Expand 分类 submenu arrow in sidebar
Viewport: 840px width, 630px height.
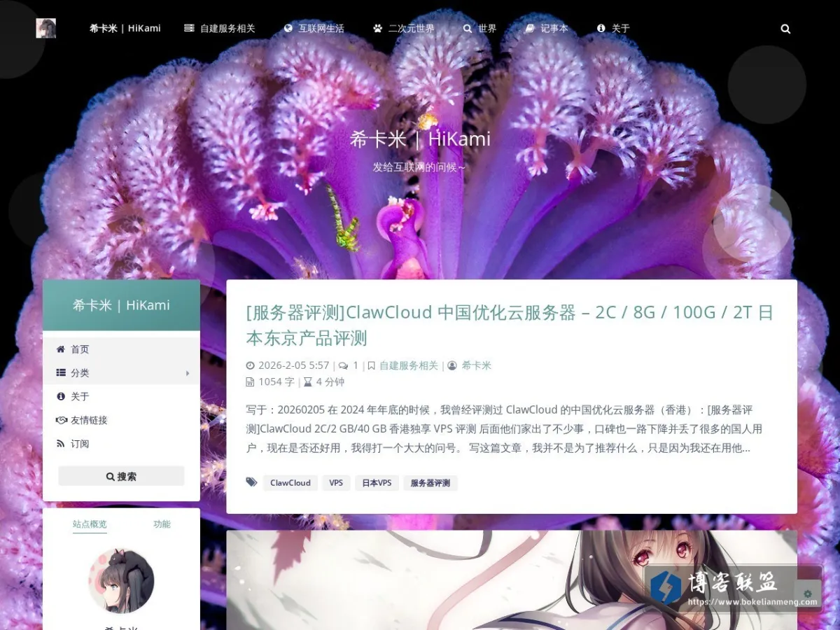pos(188,373)
